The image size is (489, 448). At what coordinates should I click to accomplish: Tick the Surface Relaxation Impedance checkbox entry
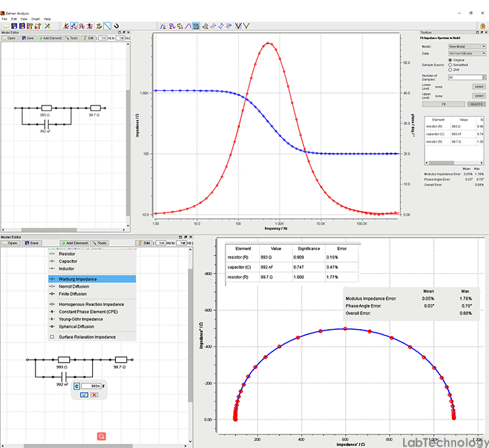52,337
